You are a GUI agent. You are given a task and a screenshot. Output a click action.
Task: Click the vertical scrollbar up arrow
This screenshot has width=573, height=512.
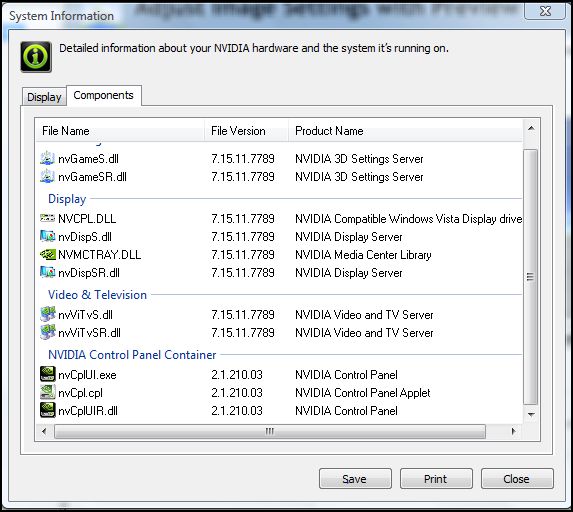click(531, 128)
